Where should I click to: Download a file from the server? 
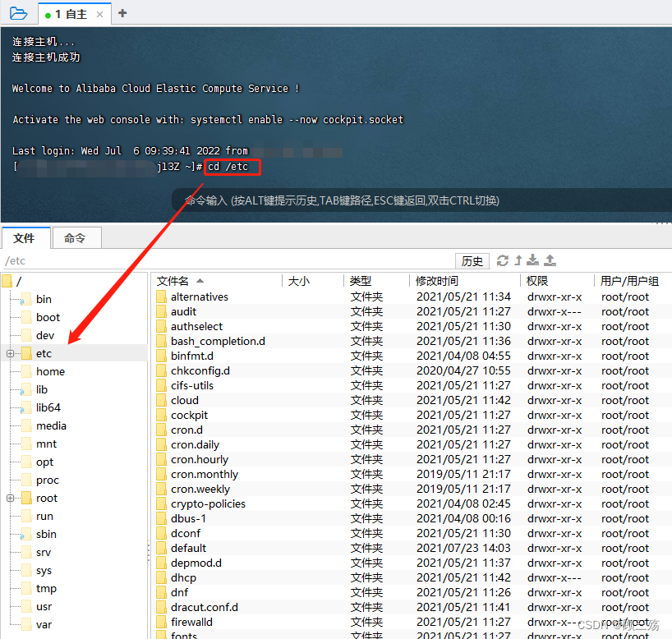click(532, 260)
